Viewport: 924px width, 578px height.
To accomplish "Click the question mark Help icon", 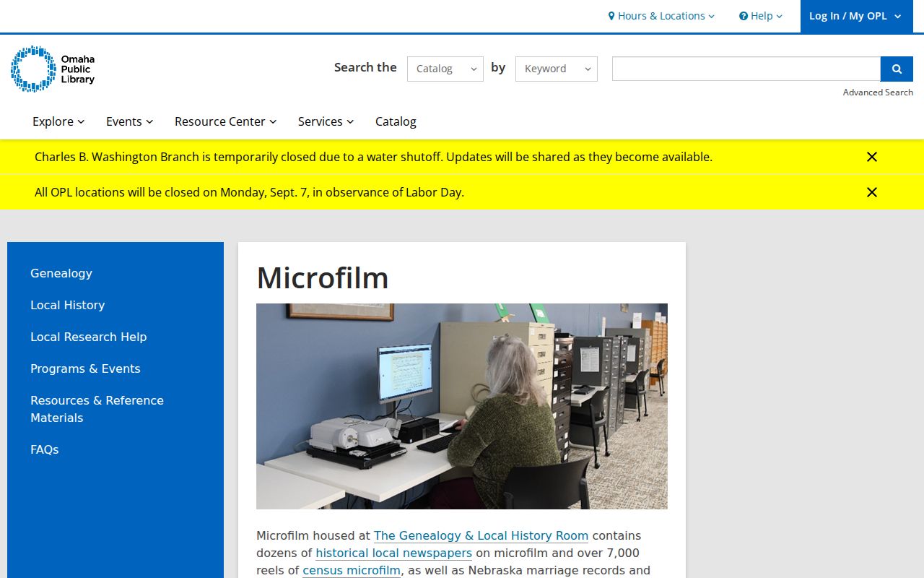I will [744, 16].
